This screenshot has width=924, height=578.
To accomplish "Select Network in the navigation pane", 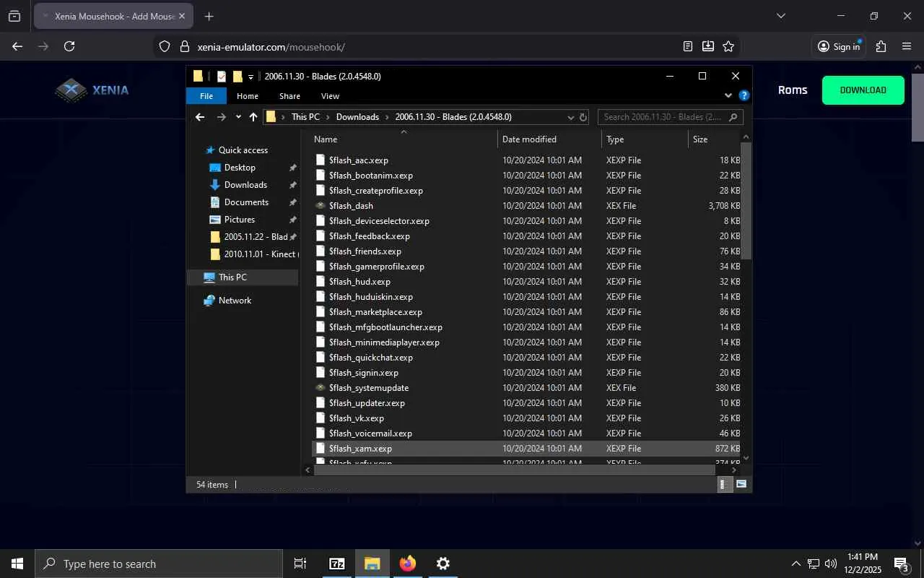I will tap(235, 301).
